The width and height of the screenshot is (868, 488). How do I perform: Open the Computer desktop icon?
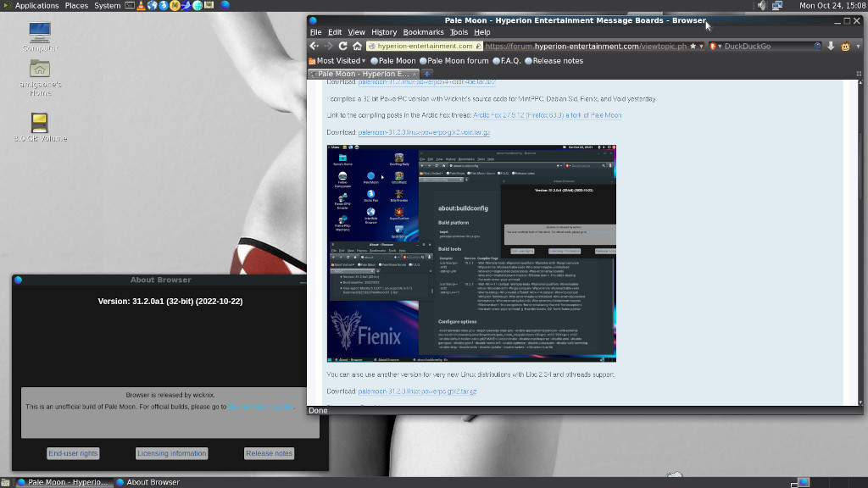click(40, 37)
